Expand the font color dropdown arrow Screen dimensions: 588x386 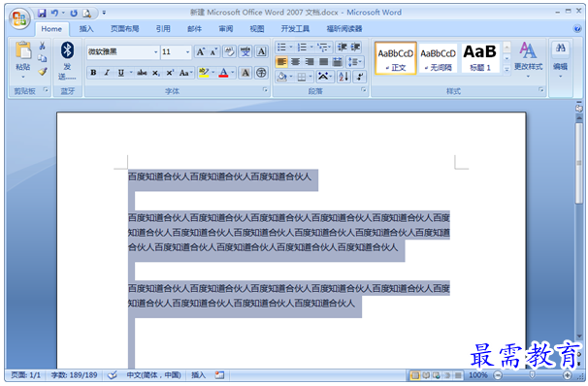click(x=233, y=73)
